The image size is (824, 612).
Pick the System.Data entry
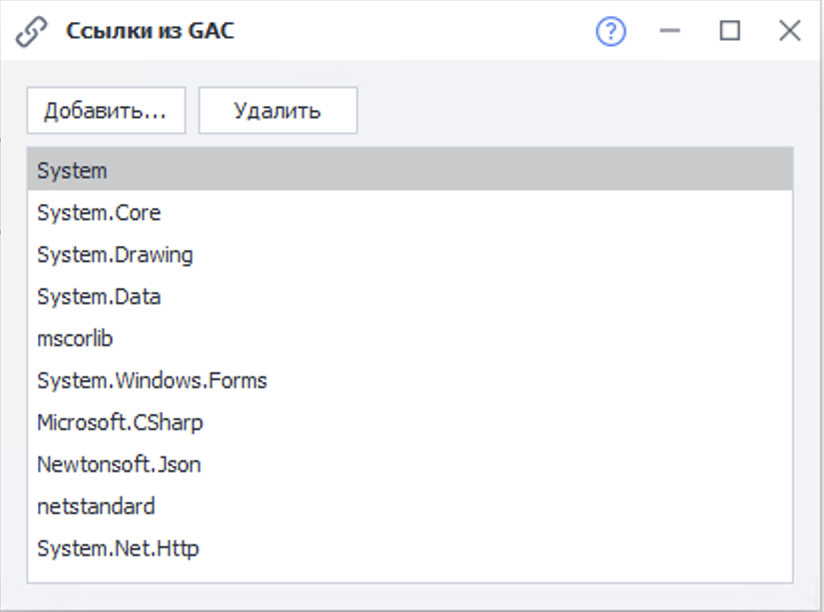tap(98, 297)
